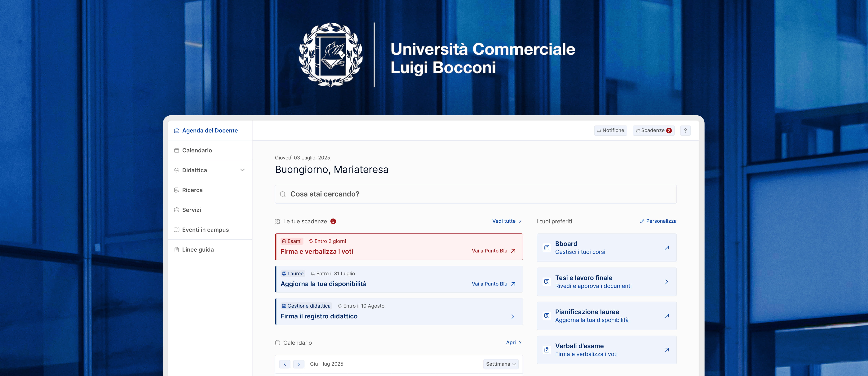The width and height of the screenshot is (868, 376).
Task: Go to next week in the calendar
Action: pos(299,364)
